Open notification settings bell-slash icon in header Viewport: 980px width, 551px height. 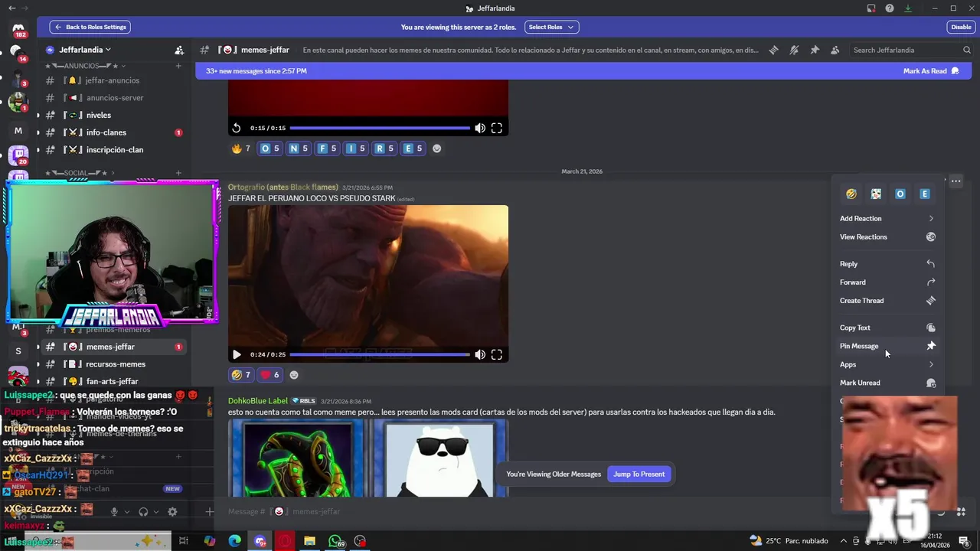pyautogui.click(x=794, y=50)
